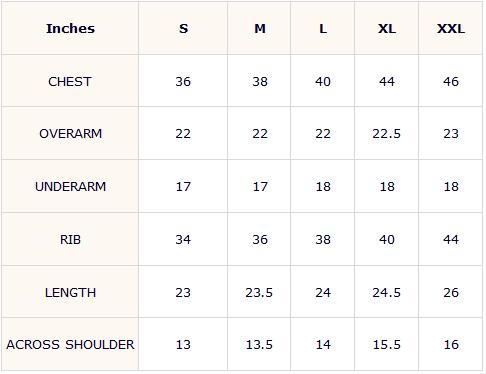Image resolution: width=486 pixels, height=374 pixels.
Task: Click the length value 23.5 for M
Action: [259, 292]
